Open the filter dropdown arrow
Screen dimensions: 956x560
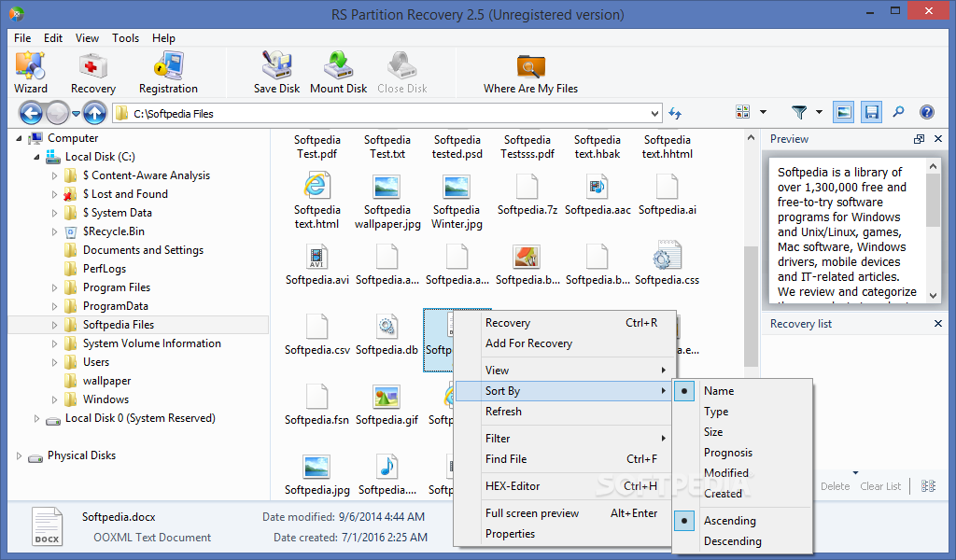coord(819,112)
